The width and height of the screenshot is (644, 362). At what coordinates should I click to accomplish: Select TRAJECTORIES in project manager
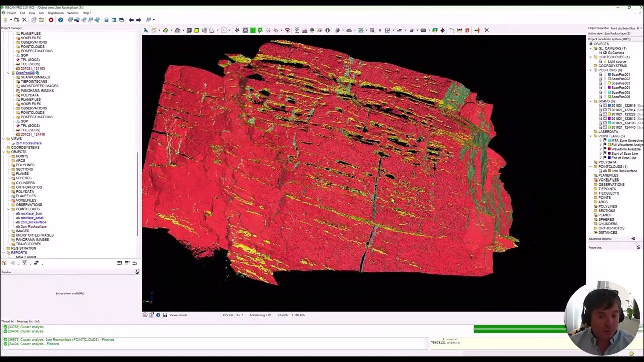[x=28, y=244]
